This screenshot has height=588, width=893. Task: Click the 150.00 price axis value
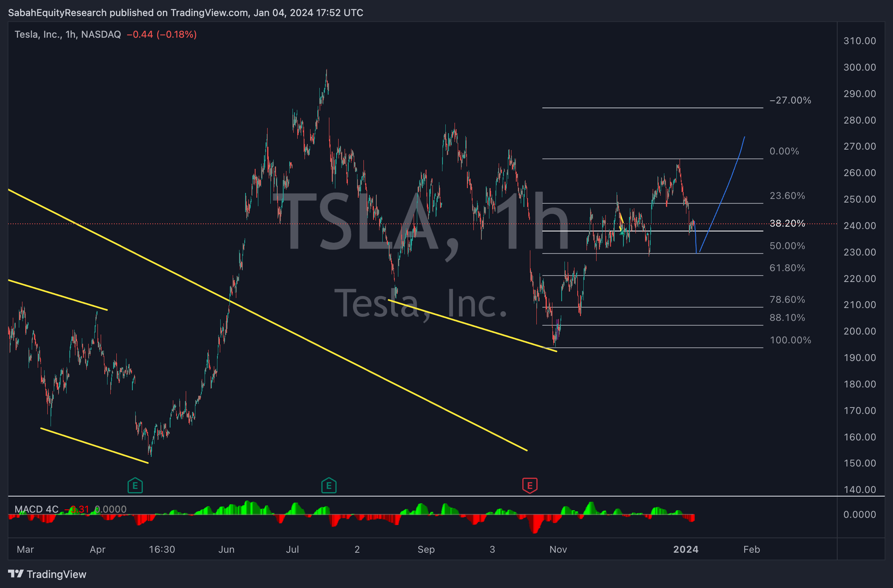coord(860,463)
